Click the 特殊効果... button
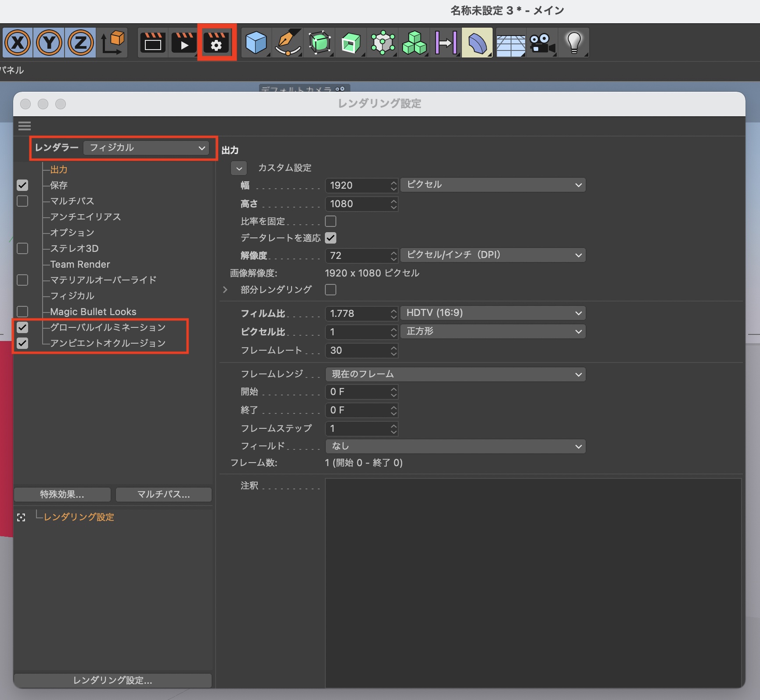Image resolution: width=760 pixels, height=700 pixels. pyautogui.click(x=62, y=495)
